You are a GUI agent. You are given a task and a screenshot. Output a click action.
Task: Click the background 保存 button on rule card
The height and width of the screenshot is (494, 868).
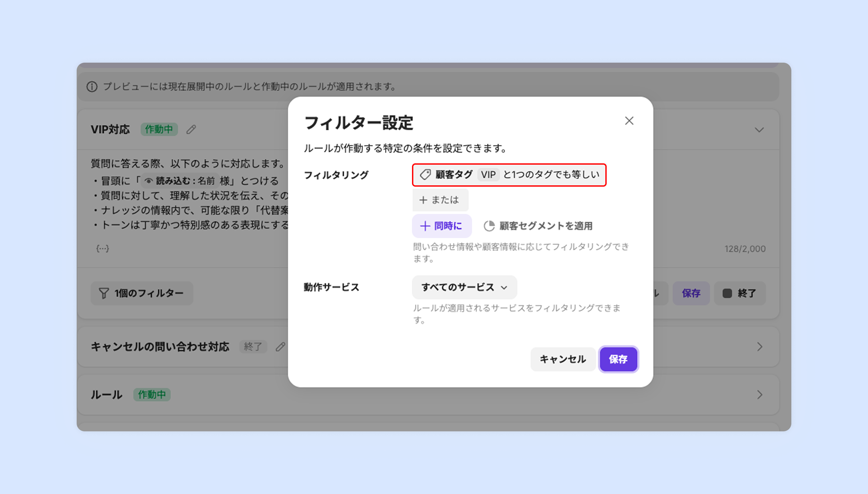click(691, 293)
